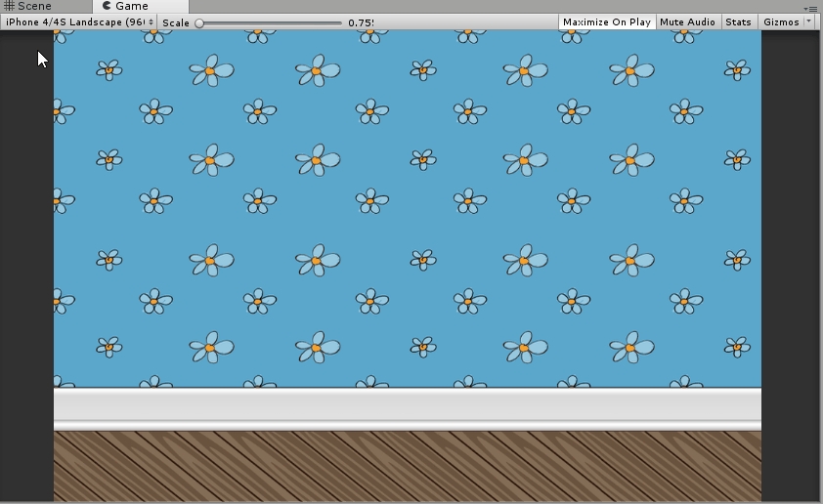Show the Stats overlay
The width and height of the screenshot is (823, 504).
[739, 21]
